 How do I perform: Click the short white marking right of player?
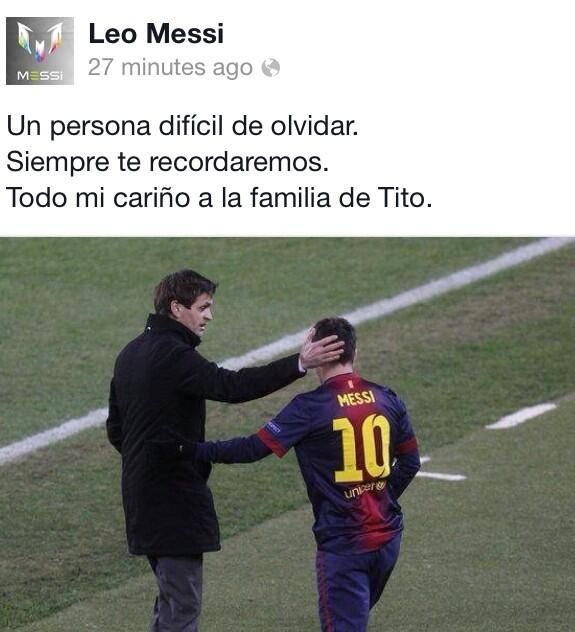(521, 416)
